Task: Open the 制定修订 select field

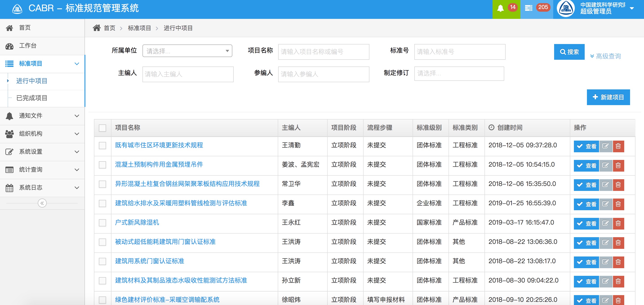Action: [x=459, y=73]
